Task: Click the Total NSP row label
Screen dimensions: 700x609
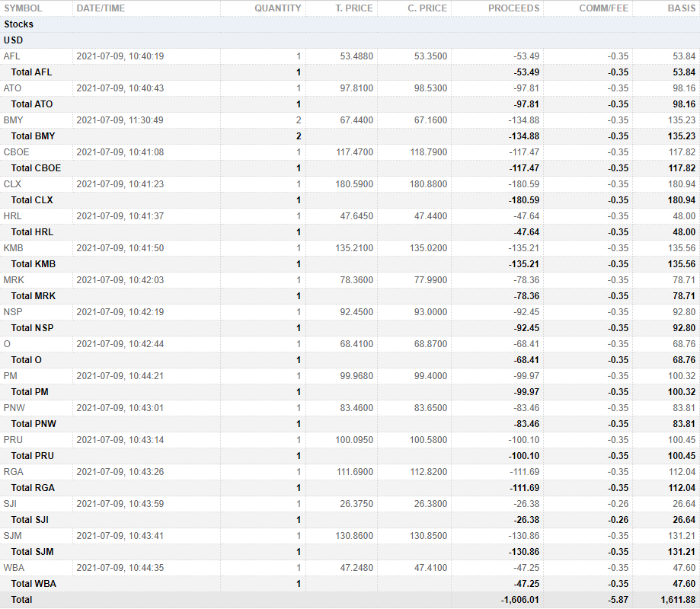Action: (x=32, y=328)
